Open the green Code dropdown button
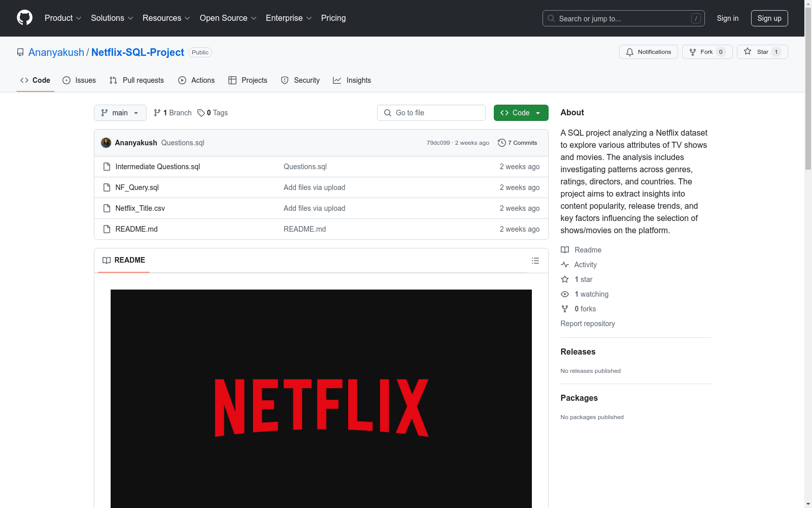812x508 pixels. [521, 113]
